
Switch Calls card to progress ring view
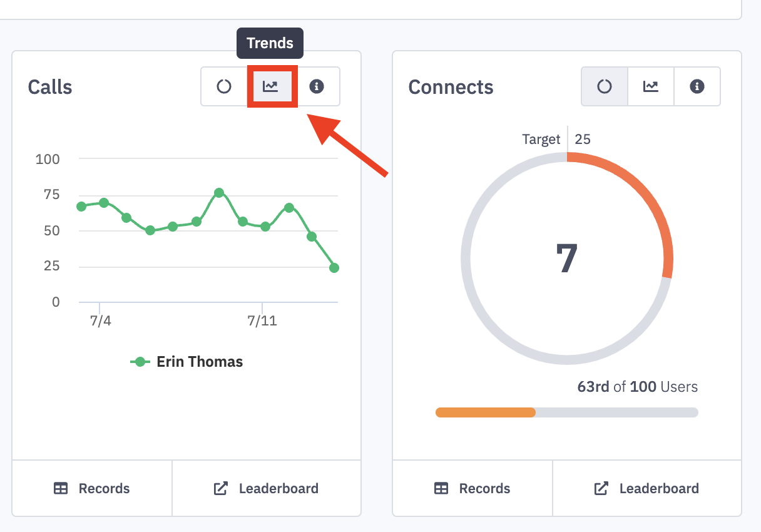(224, 86)
